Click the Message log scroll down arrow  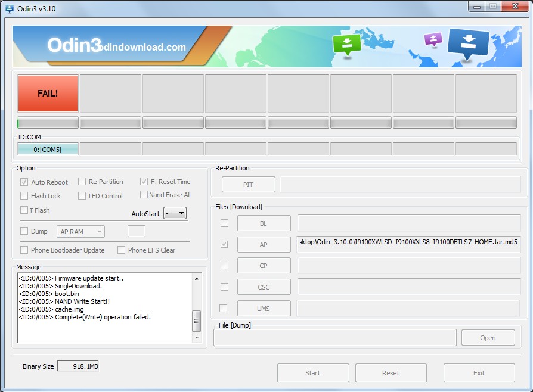click(x=197, y=338)
